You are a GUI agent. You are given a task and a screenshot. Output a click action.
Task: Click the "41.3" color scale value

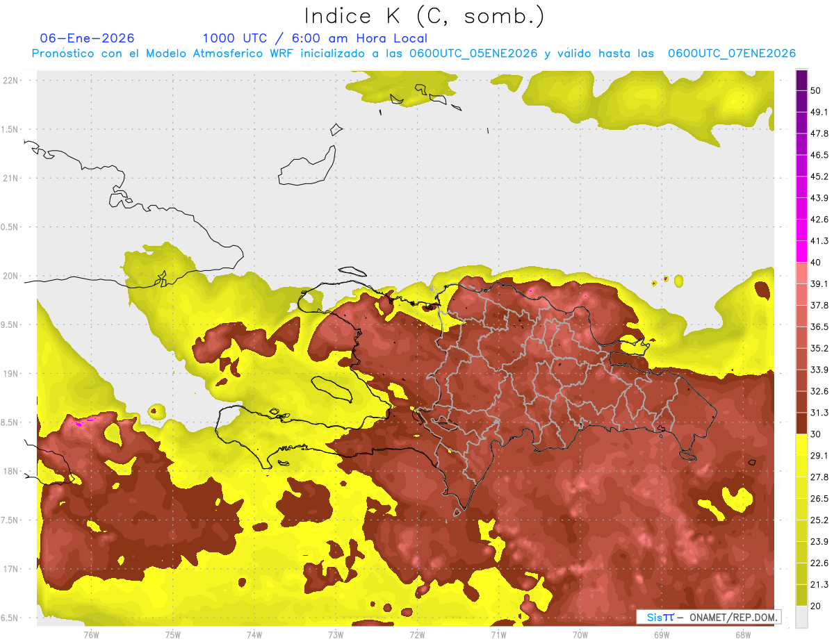coord(819,241)
